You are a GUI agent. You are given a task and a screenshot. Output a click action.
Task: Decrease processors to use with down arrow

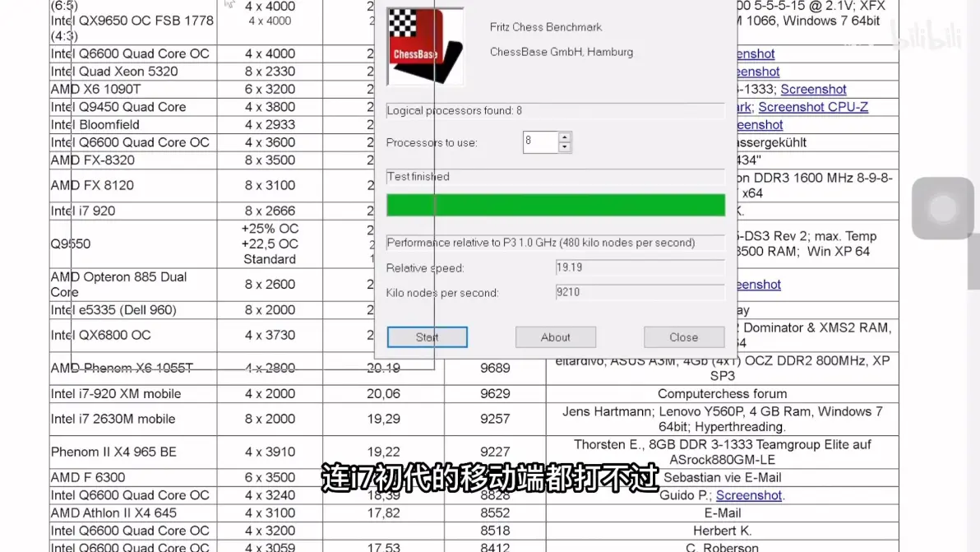[x=564, y=147]
